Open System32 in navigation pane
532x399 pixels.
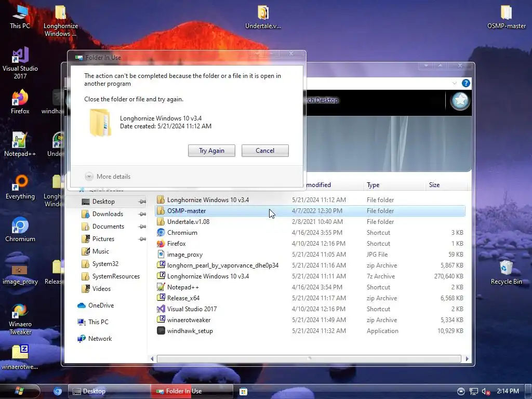coord(106,264)
